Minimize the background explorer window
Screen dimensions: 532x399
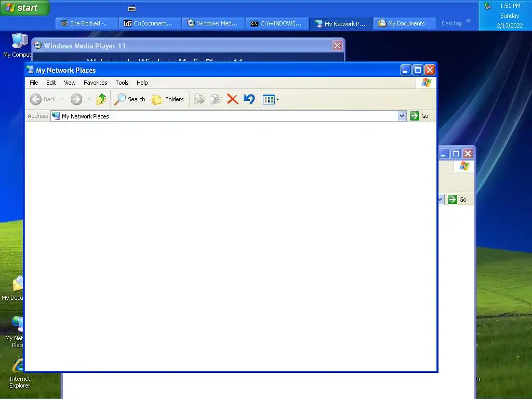(x=444, y=154)
